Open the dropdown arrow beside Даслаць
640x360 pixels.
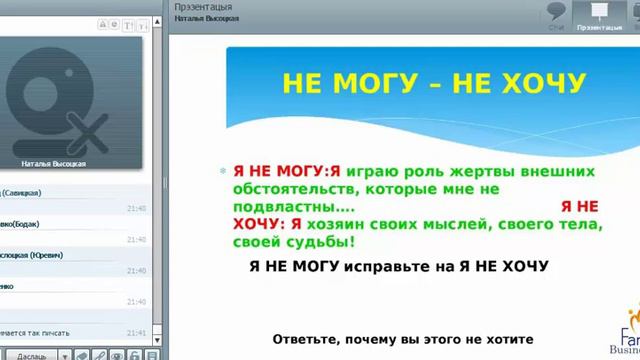pos(64,356)
